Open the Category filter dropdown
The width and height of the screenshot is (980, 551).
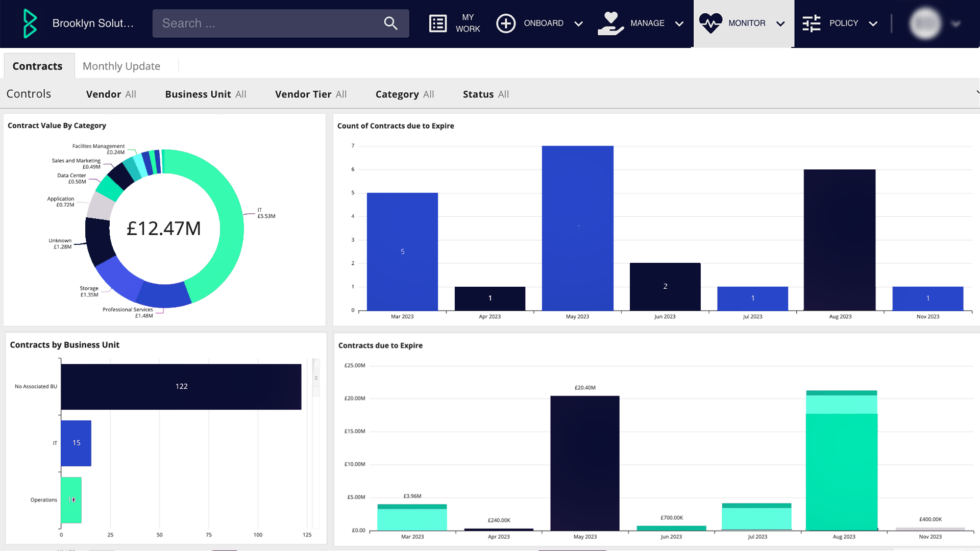point(405,94)
